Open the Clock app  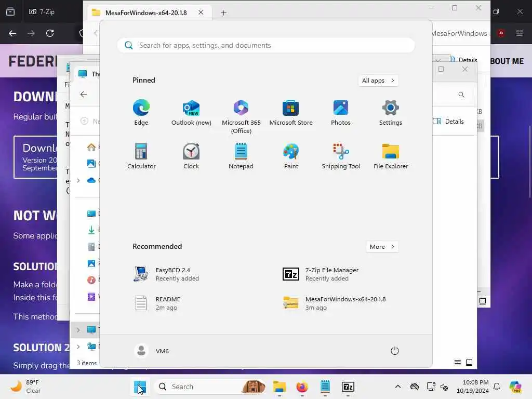191,156
